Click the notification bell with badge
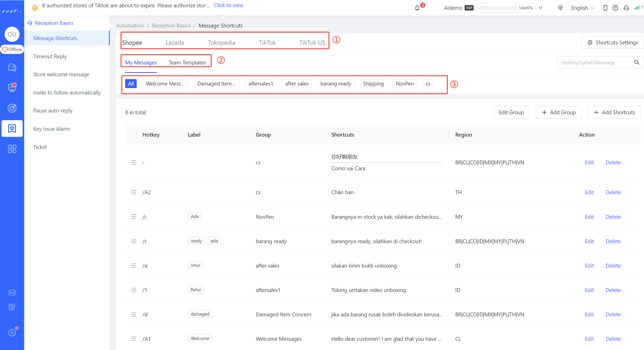 pos(418,8)
